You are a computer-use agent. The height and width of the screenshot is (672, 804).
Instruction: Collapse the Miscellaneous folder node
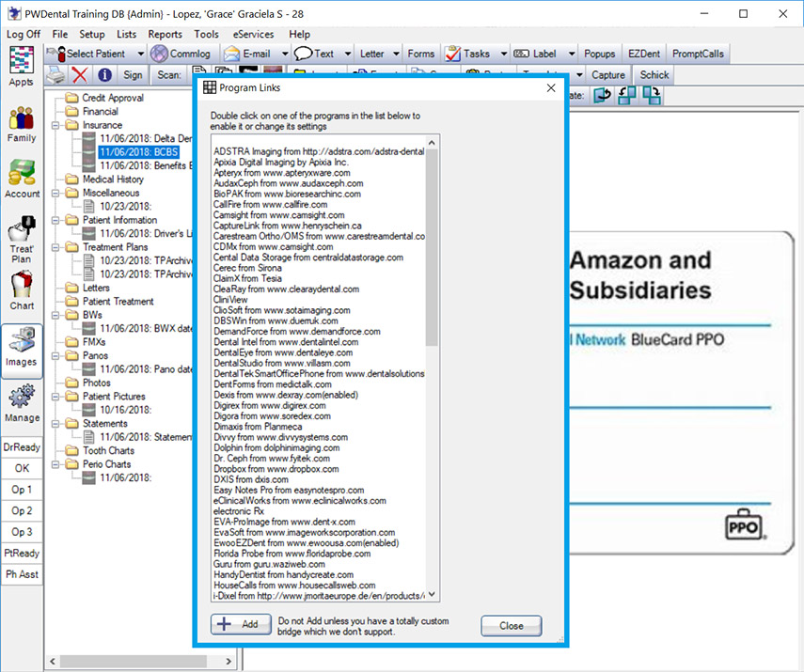coord(55,193)
